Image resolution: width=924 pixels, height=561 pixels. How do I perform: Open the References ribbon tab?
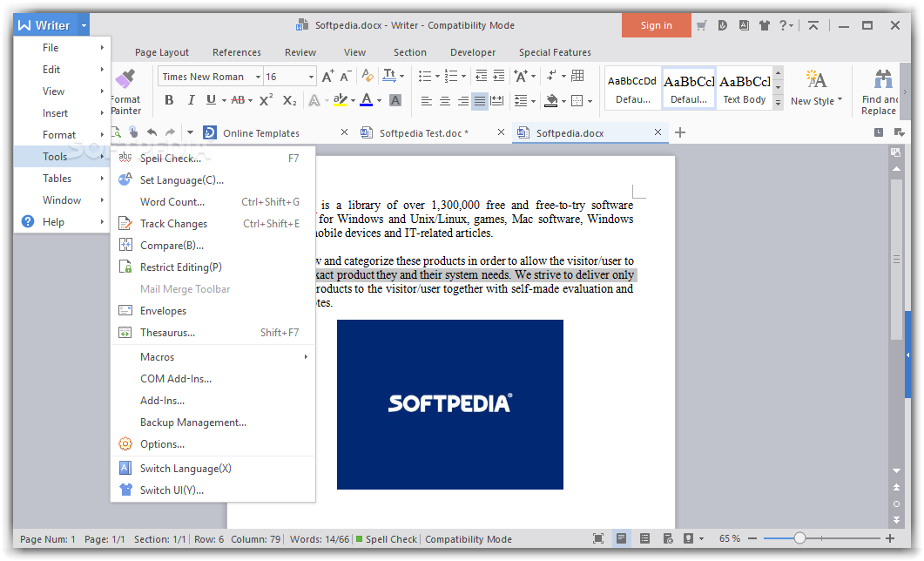[x=237, y=52]
